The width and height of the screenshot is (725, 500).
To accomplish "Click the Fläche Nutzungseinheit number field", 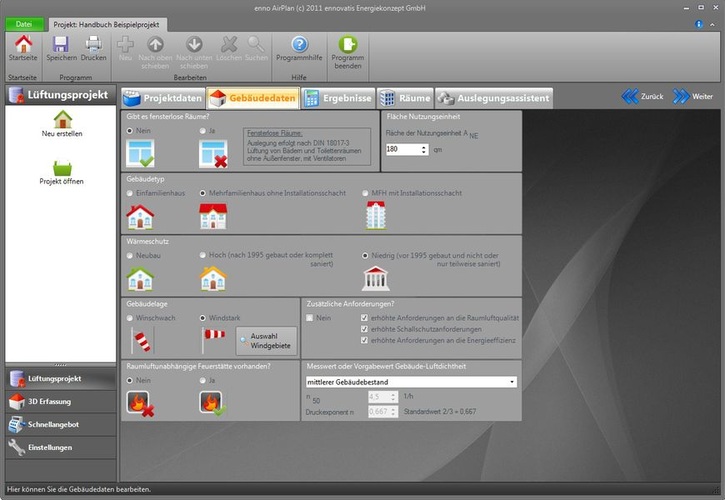I will point(402,149).
